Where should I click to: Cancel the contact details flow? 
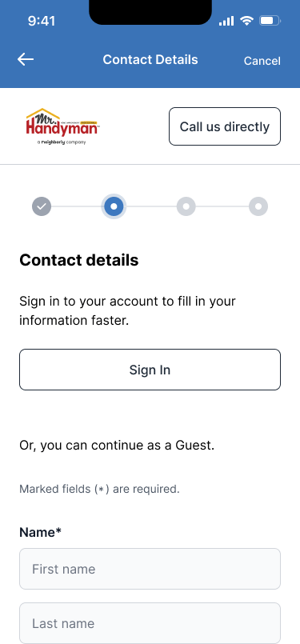(262, 61)
